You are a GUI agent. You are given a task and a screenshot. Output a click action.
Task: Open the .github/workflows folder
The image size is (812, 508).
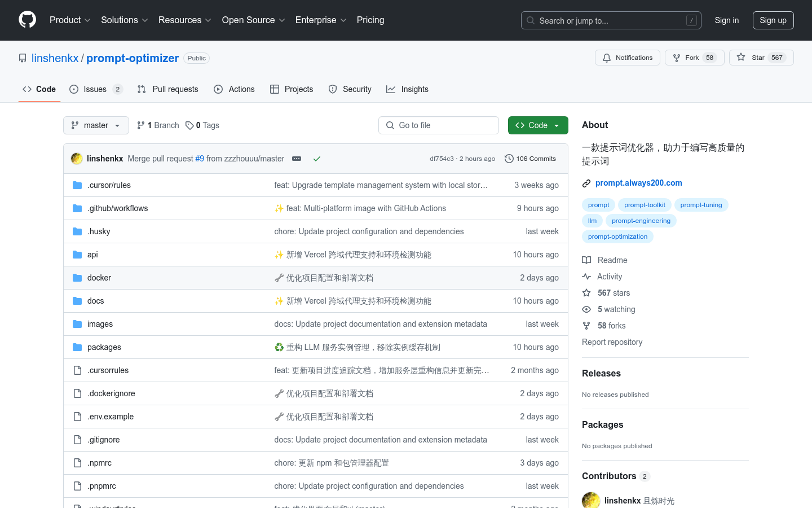[117, 208]
